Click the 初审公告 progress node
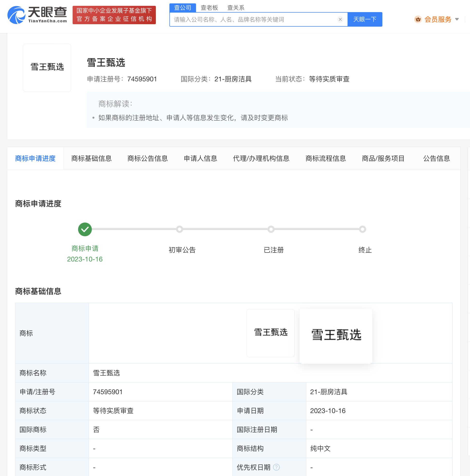The width and height of the screenshot is (470, 476). click(180, 229)
